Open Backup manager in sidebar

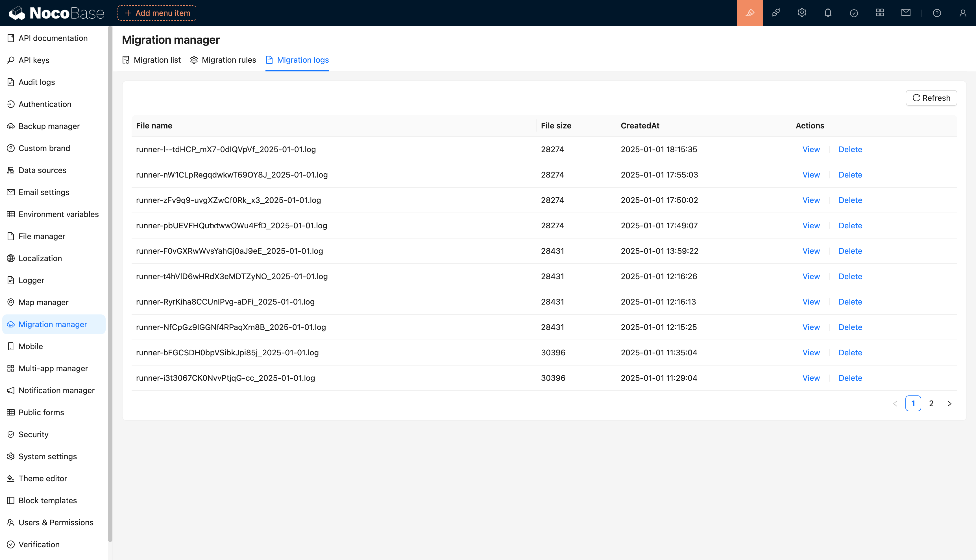(49, 126)
